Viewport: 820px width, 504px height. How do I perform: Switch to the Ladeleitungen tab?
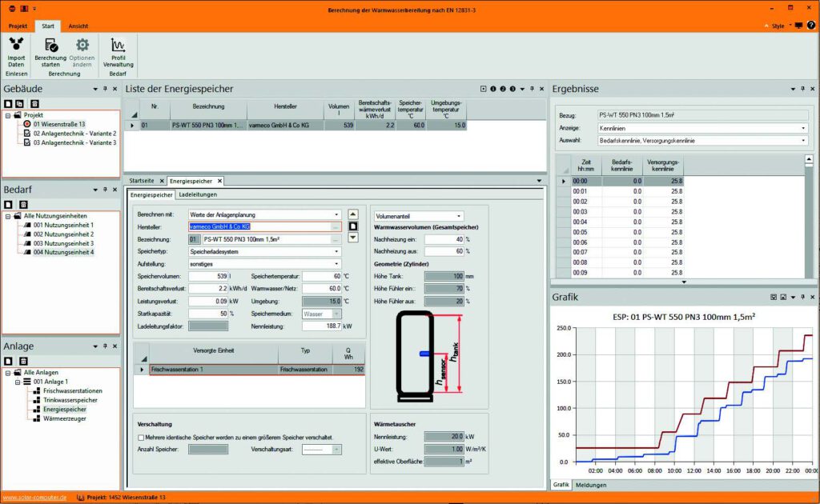[x=198, y=195]
